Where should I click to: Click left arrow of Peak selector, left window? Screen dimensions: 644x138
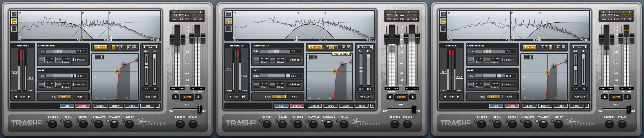coord(16,97)
